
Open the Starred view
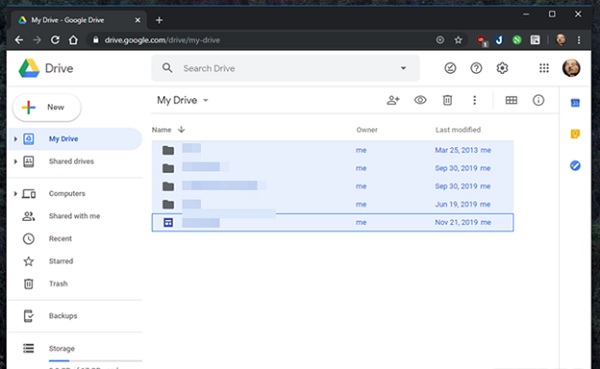coord(61,261)
